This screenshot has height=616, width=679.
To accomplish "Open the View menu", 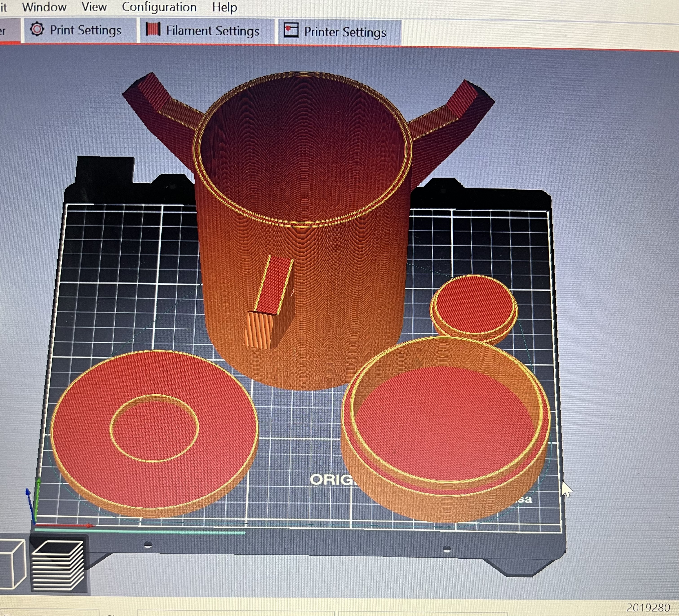I will tap(94, 7).
